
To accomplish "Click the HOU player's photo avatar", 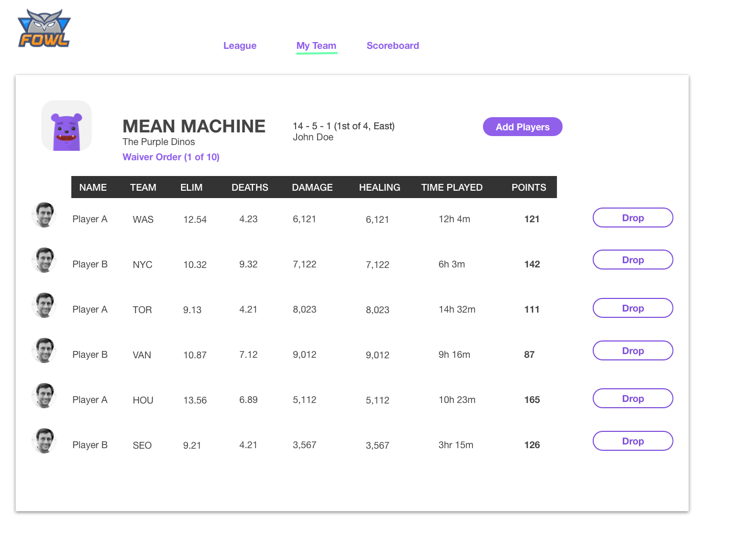I will tap(44, 396).
